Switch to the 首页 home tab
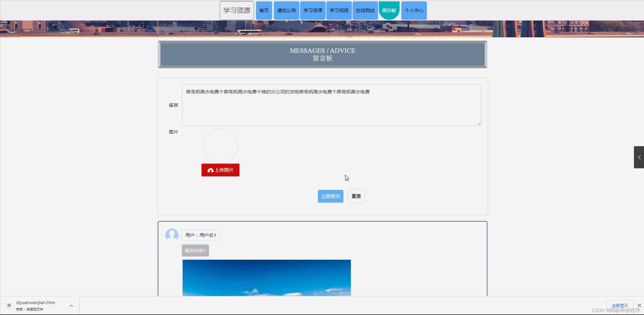Image resolution: width=644 pixels, height=315 pixels. pos(264,10)
